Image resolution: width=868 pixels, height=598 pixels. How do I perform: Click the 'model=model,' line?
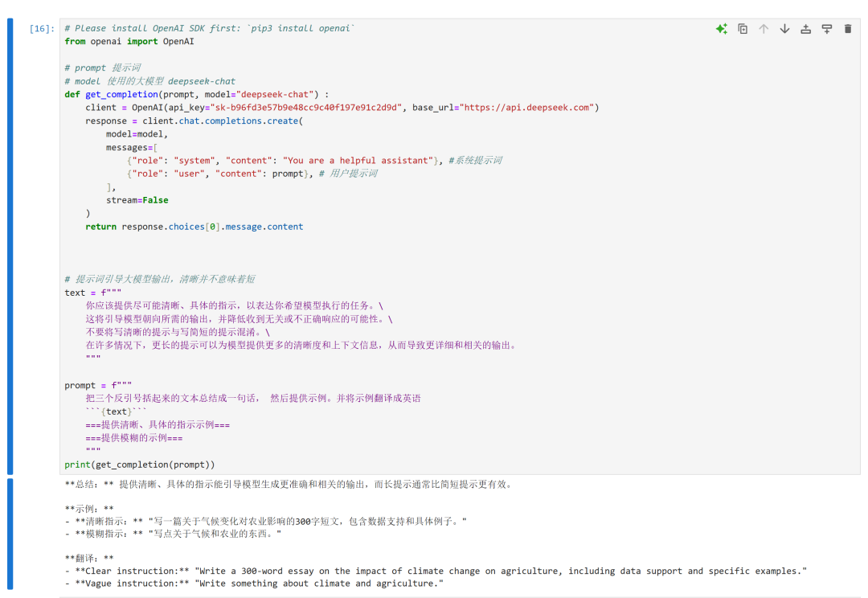137,134
